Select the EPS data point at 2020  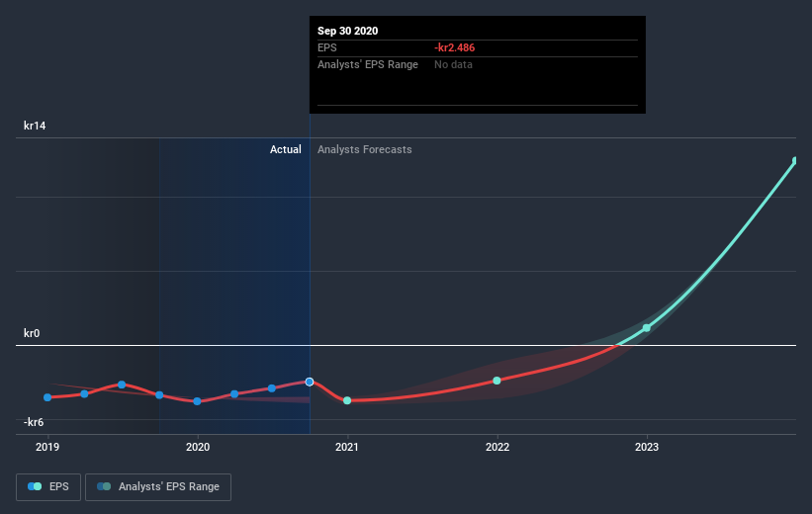(x=197, y=401)
